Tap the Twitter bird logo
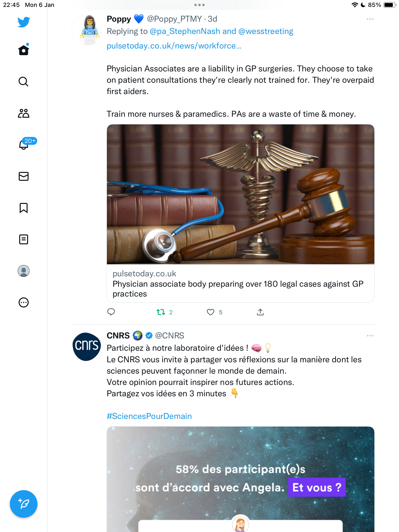399x532 pixels. (24, 22)
